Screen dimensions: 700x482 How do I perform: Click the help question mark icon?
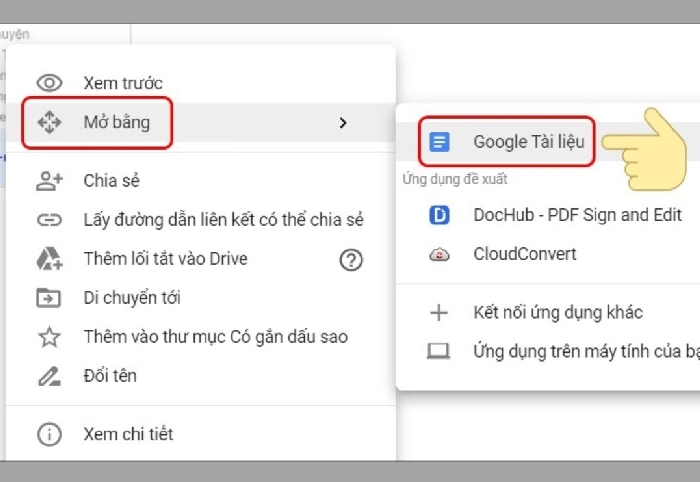click(351, 259)
